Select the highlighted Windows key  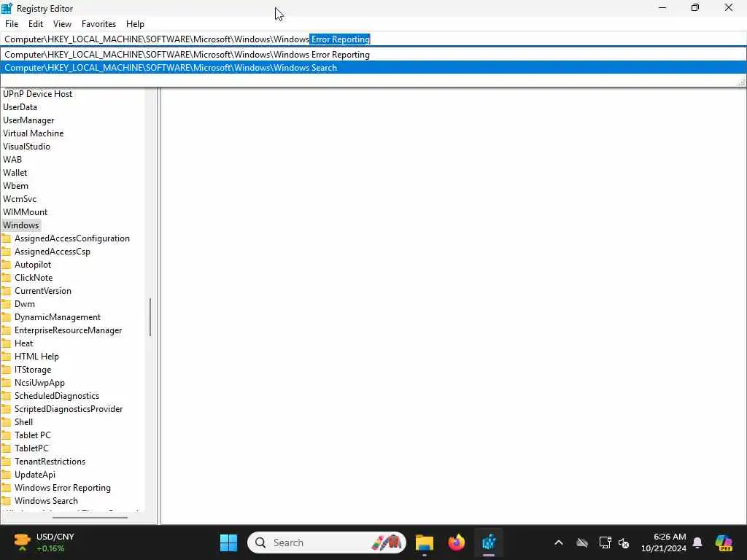click(x=21, y=225)
